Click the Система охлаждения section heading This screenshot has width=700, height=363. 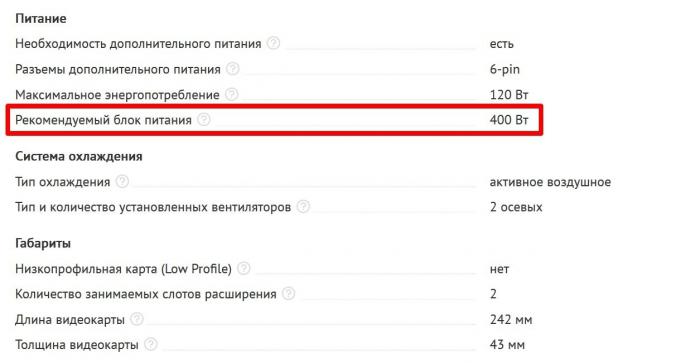[x=79, y=157]
